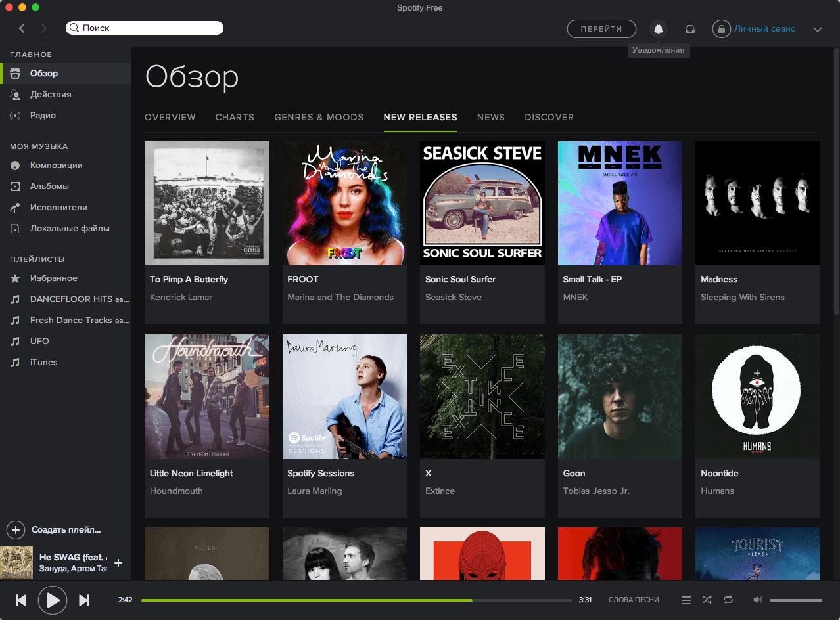Switch to GENRES & MOODS tab
Image resolution: width=840 pixels, height=620 pixels.
[x=319, y=117]
